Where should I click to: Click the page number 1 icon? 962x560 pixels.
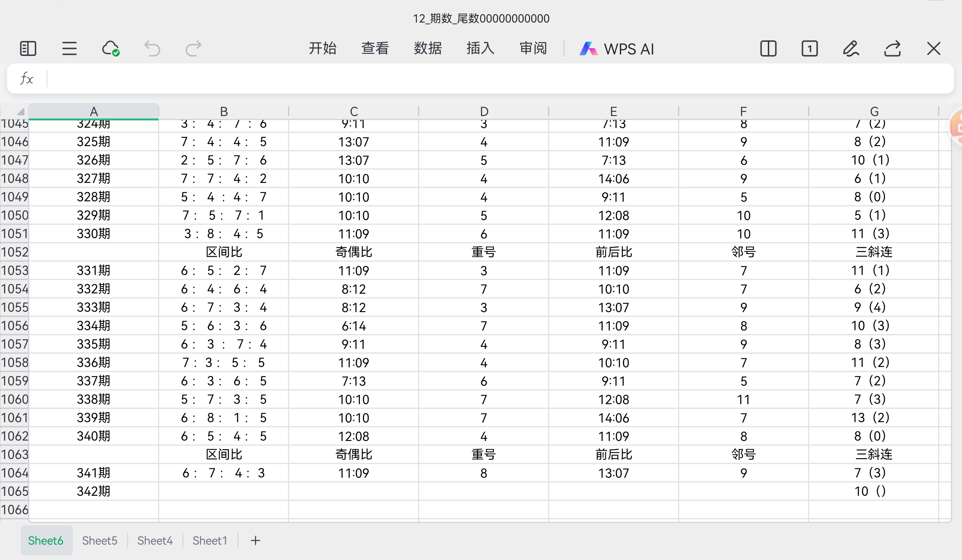809,49
